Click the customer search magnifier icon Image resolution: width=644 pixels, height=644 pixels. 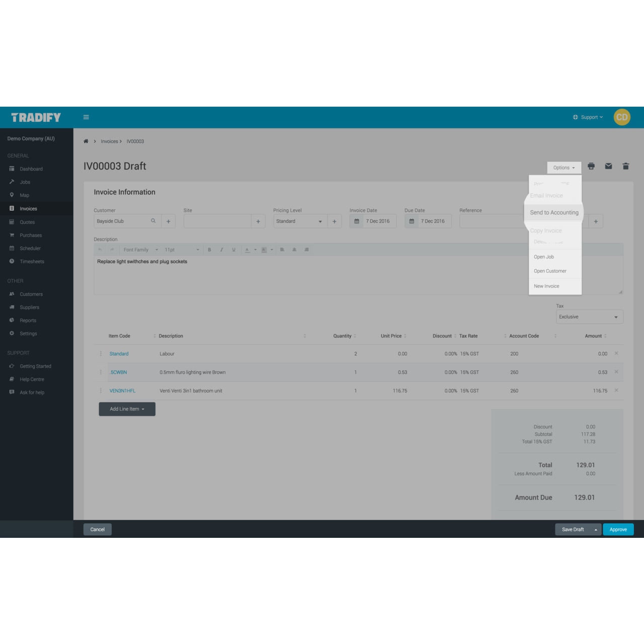(153, 221)
